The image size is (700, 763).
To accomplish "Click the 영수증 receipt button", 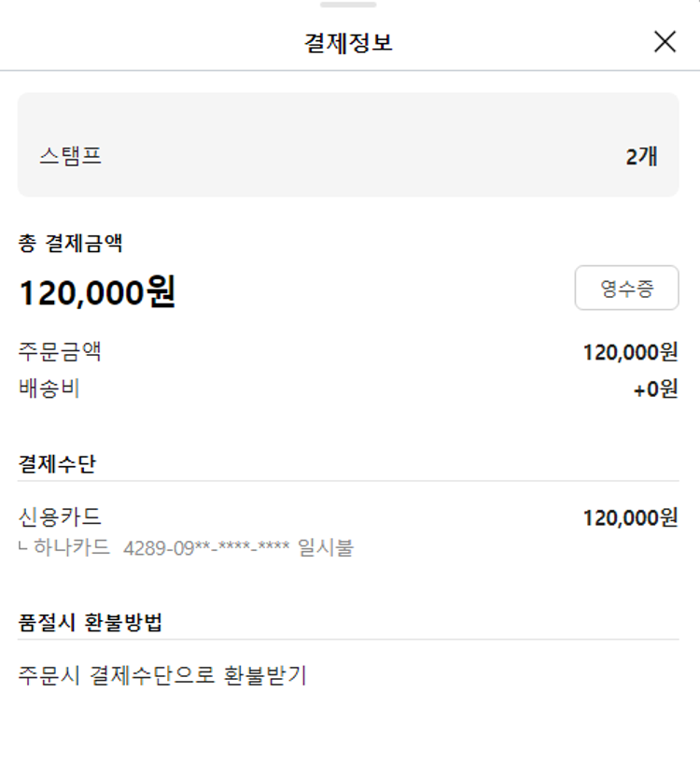I will (x=626, y=289).
